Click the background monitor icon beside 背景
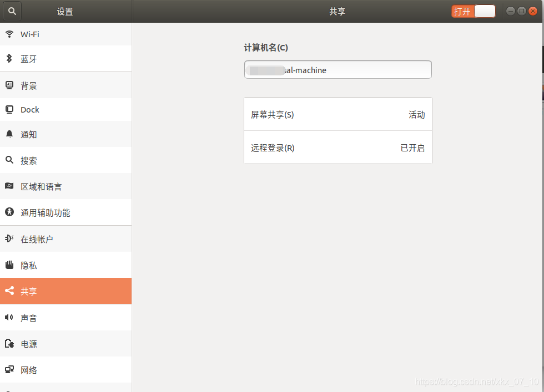The height and width of the screenshot is (392, 544). click(x=9, y=85)
